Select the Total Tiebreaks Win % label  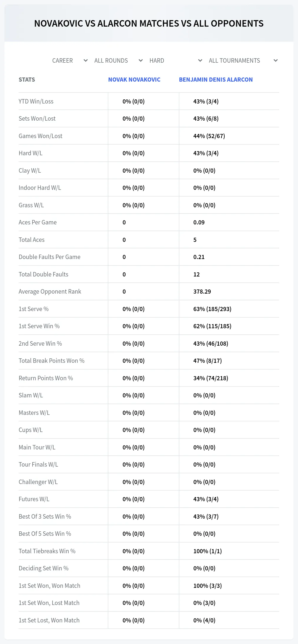pyautogui.click(x=47, y=551)
